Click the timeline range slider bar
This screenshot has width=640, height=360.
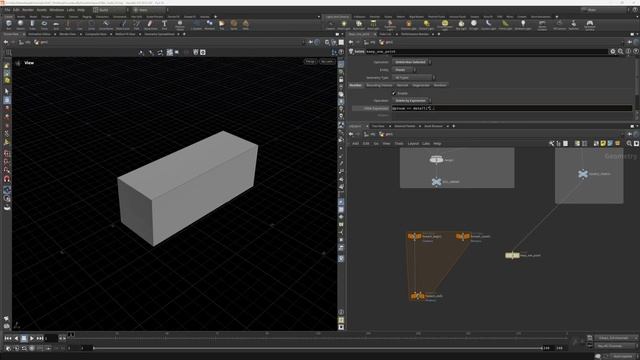(318, 348)
